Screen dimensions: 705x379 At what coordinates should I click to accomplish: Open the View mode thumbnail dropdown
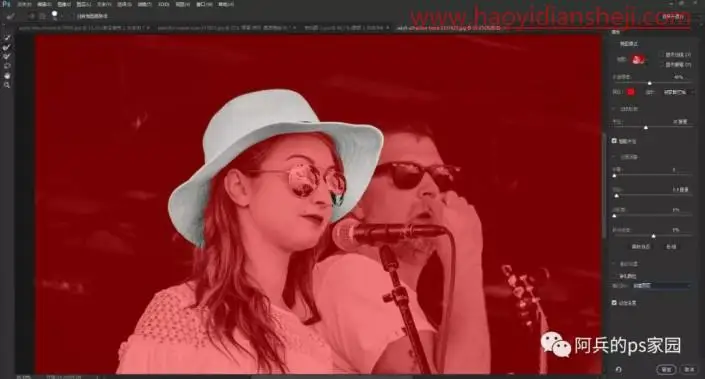pos(638,59)
